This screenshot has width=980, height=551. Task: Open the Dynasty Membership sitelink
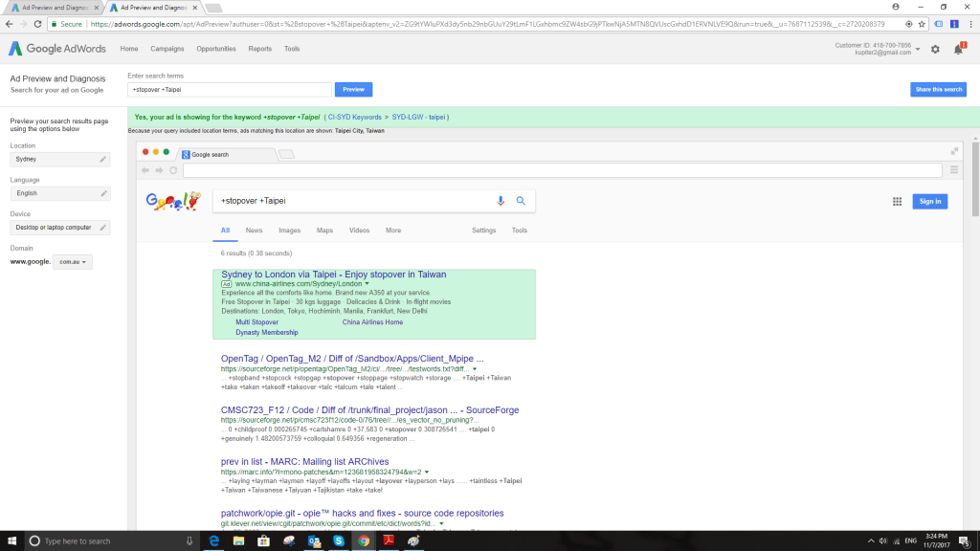point(267,332)
